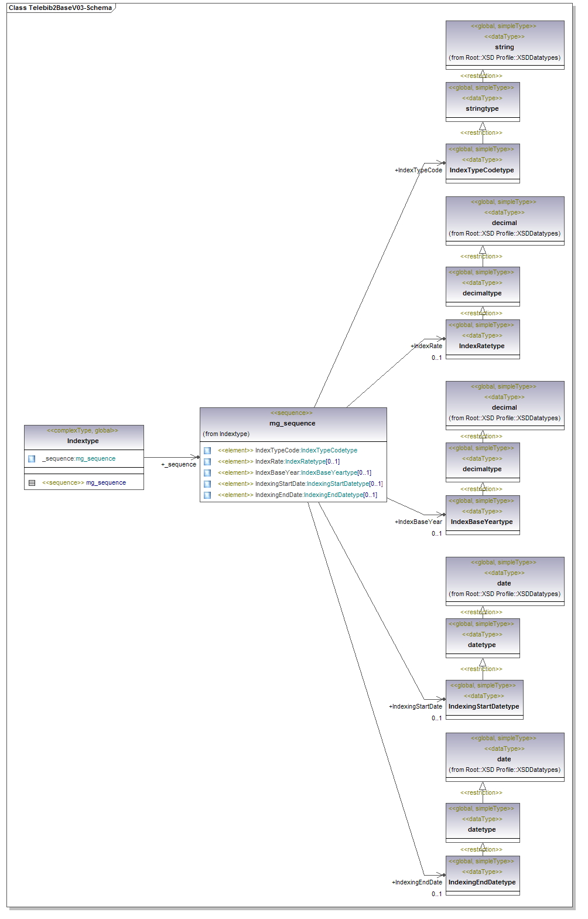Click the element icon next to IndexRate:IndexRatetype

click(207, 462)
